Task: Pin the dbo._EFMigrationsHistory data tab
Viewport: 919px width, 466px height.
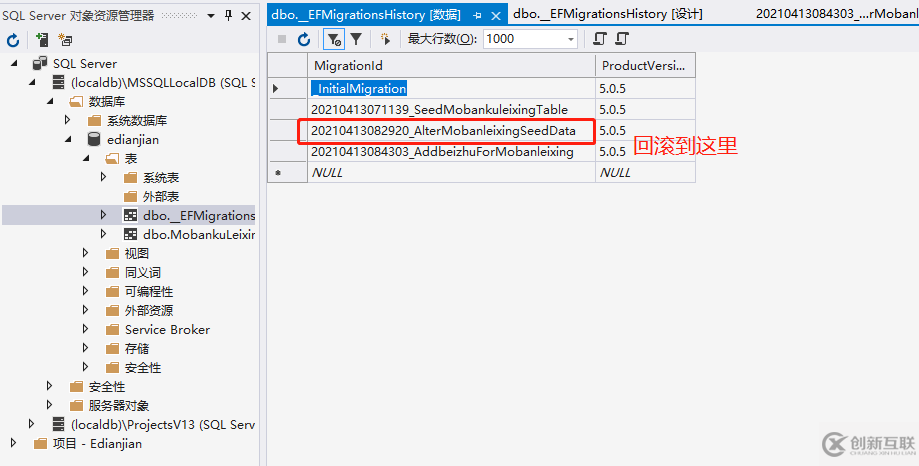Action: (477, 16)
